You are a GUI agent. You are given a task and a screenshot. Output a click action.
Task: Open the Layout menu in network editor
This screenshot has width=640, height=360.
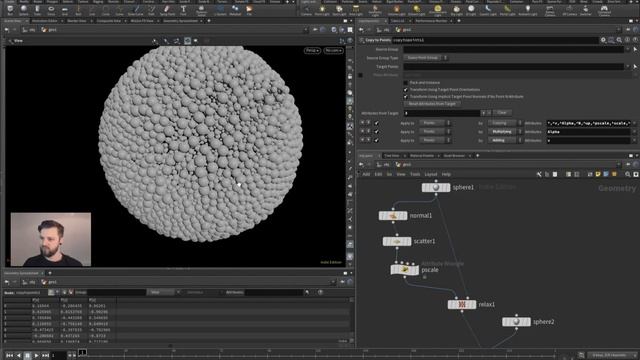pyautogui.click(x=431, y=174)
